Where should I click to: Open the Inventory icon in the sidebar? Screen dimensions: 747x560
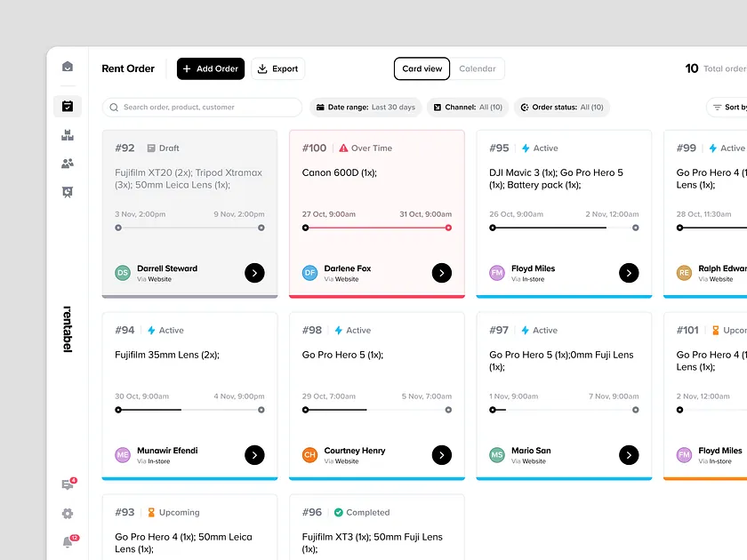click(68, 135)
